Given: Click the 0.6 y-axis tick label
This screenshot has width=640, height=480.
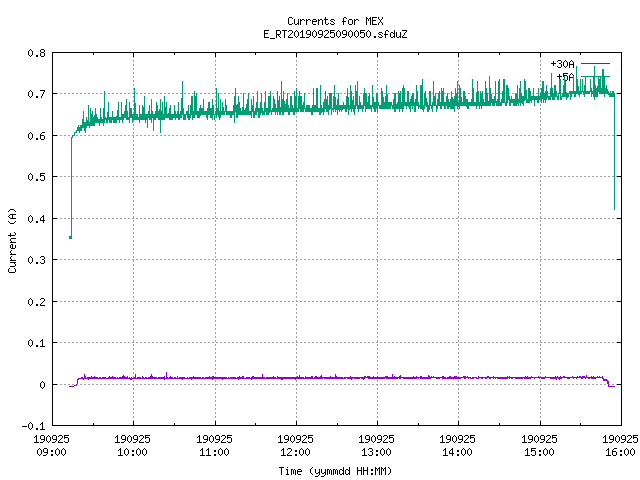Looking at the screenshot, I should coord(36,136).
